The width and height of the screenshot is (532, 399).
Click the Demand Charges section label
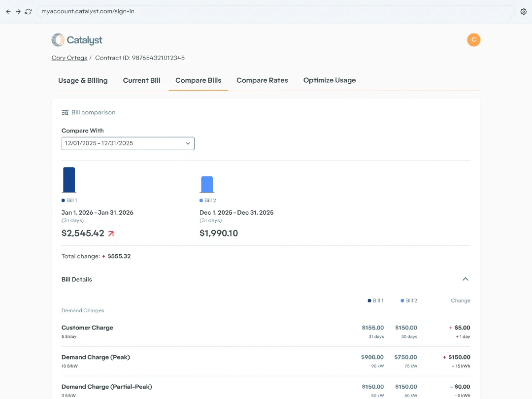tap(83, 310)
